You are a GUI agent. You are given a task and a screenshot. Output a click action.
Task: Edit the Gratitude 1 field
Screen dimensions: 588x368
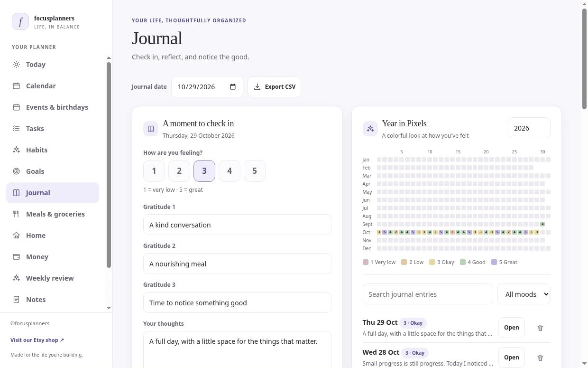pos(237,225)
